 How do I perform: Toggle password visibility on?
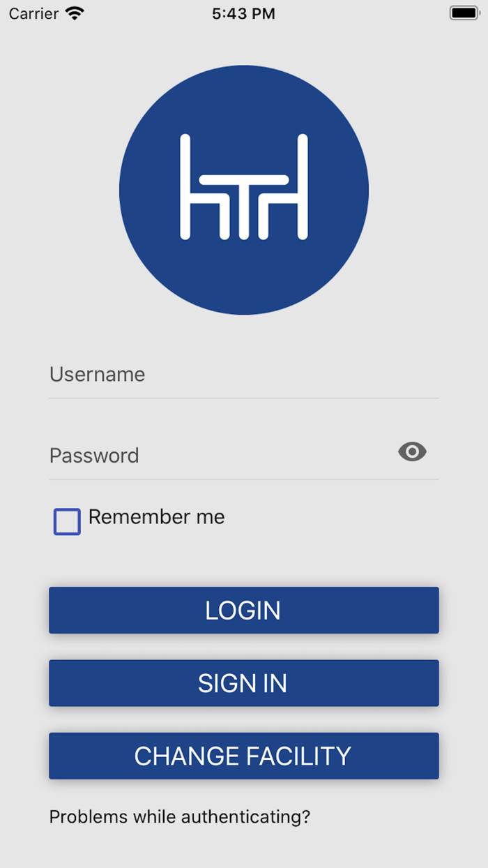pyautogui.click(x=412, y=452)
